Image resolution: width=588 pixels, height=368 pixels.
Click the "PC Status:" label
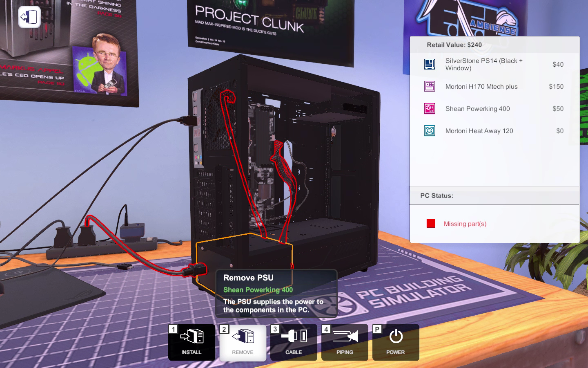pyautogui.click(x=437, y=195)
